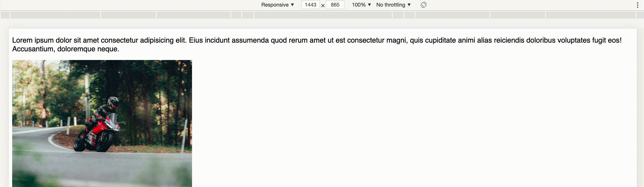Image resolution: width=644 pixels, height=187 pixels.
Task: Select the second preset segment from the left edge
Action: click(55, 15)
